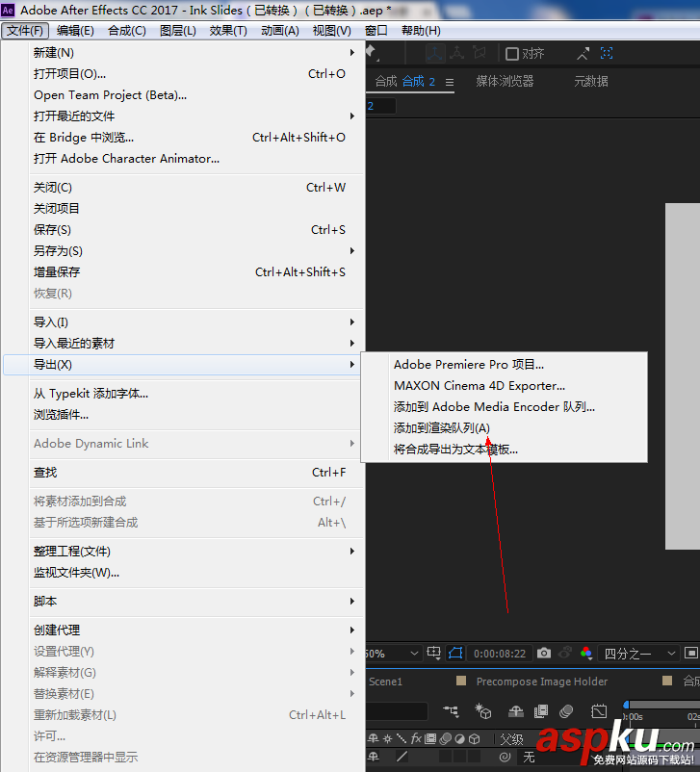Toggle the layer's quality slash switch
The height and width of the screenshot is (772, 700).
tap(402, 757)
